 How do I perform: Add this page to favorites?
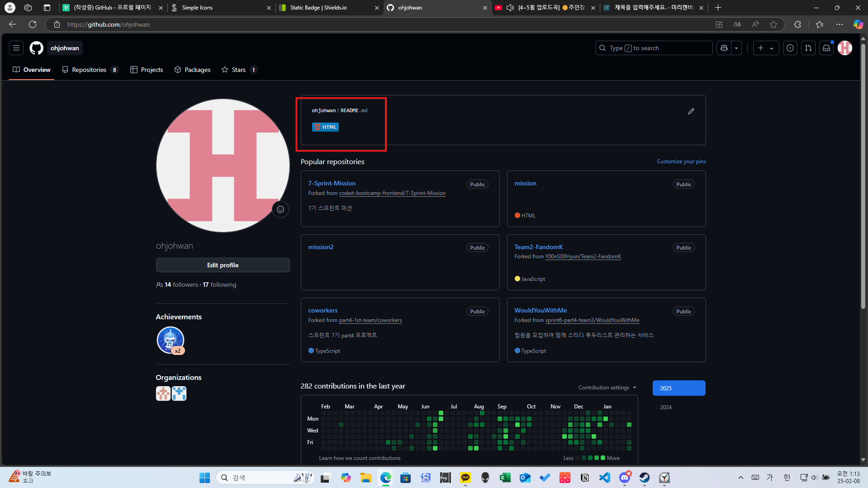[x=773, y=24]
